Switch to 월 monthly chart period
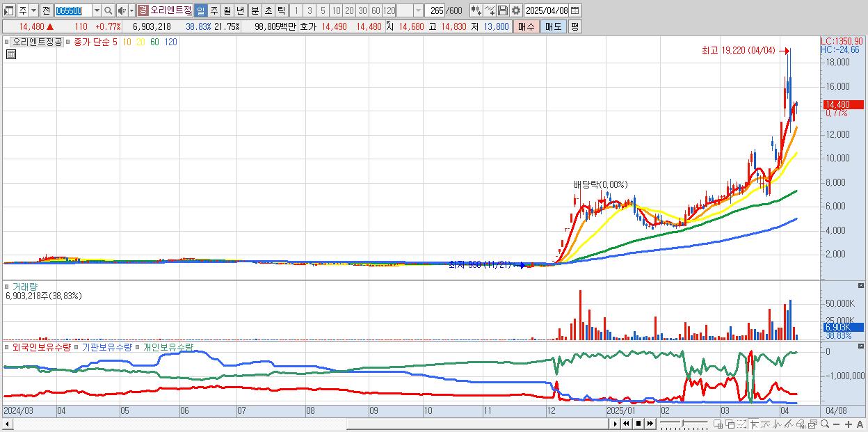 click(227, 10)
